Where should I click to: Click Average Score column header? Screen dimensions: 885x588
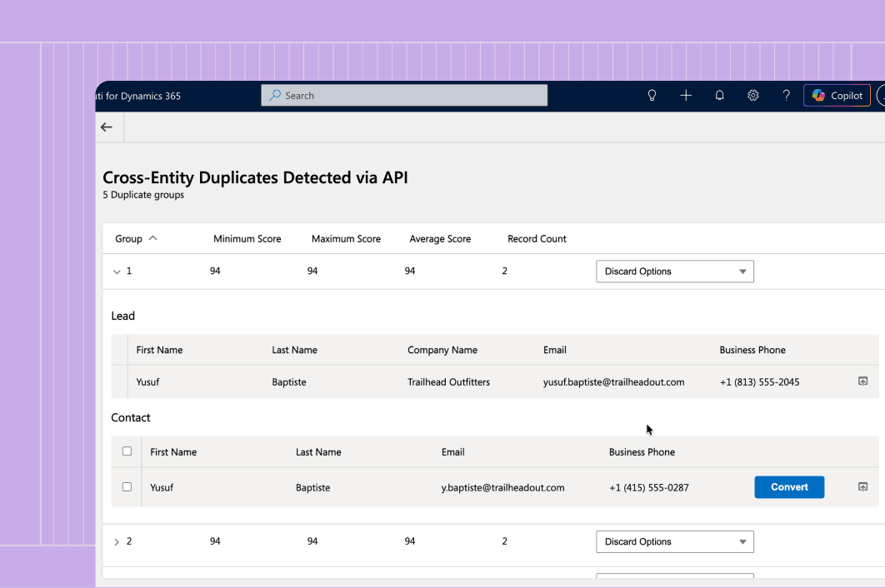click(x=440, y=239)
